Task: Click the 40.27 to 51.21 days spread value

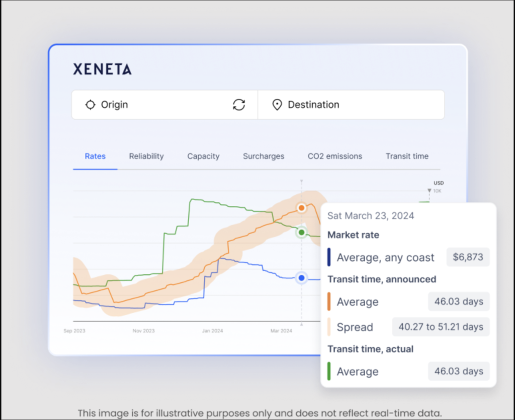Action: [441, 327]
